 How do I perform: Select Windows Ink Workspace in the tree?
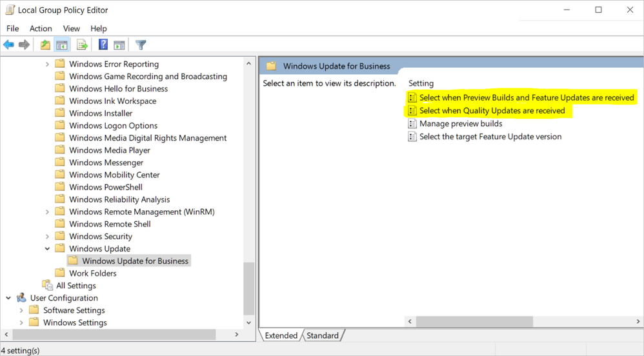pos(112,101)
